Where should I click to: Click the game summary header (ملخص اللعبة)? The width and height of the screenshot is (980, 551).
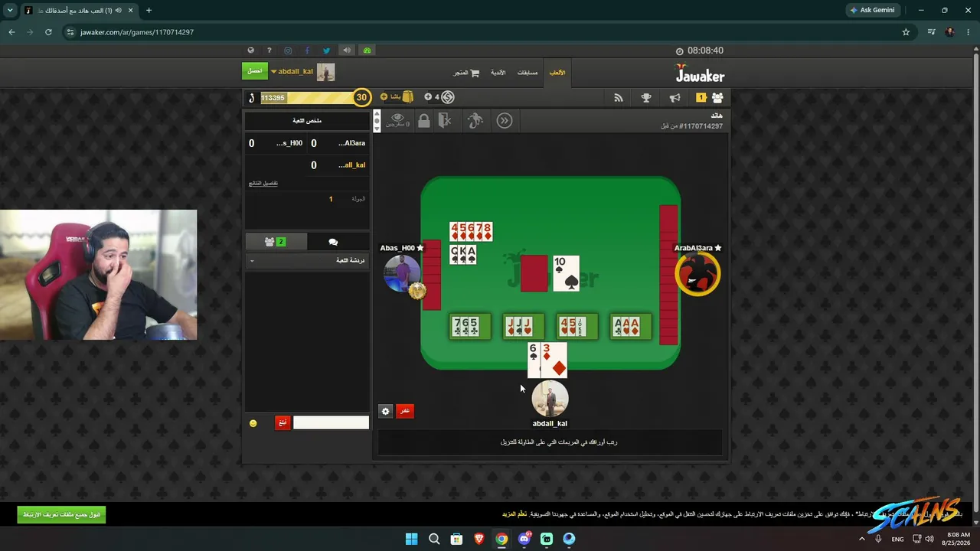(x=306, y=121)
